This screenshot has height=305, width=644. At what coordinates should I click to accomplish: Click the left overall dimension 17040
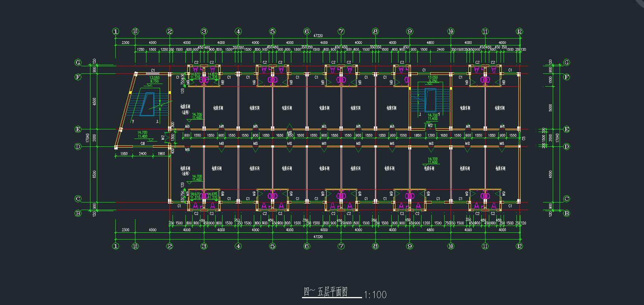88,138
